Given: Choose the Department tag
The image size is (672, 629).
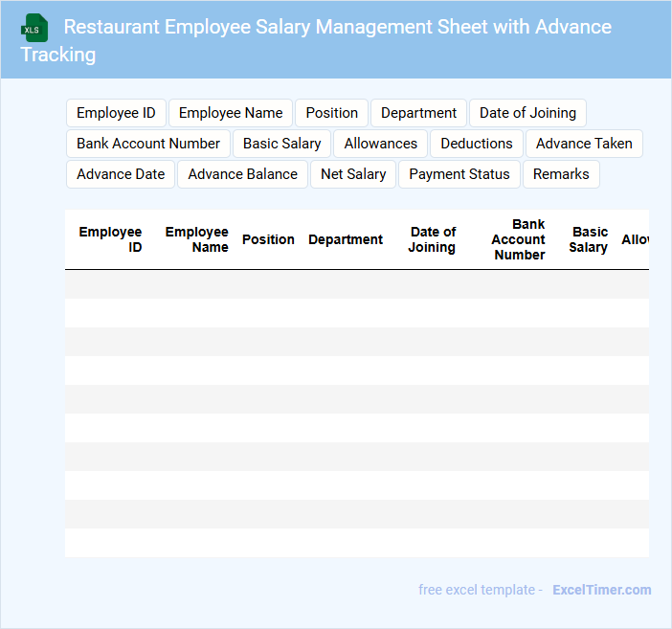Looking at the screenshot, I should point(418,113).
